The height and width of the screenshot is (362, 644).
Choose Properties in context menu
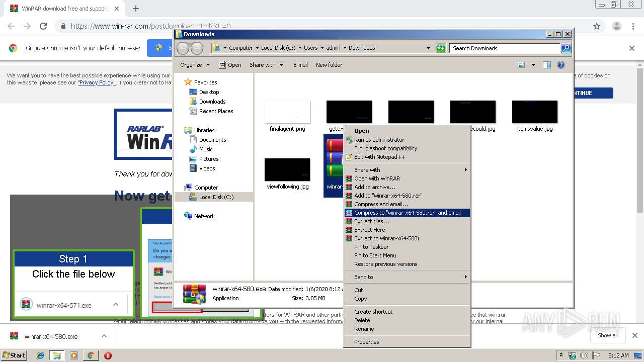tap(407, 342)
